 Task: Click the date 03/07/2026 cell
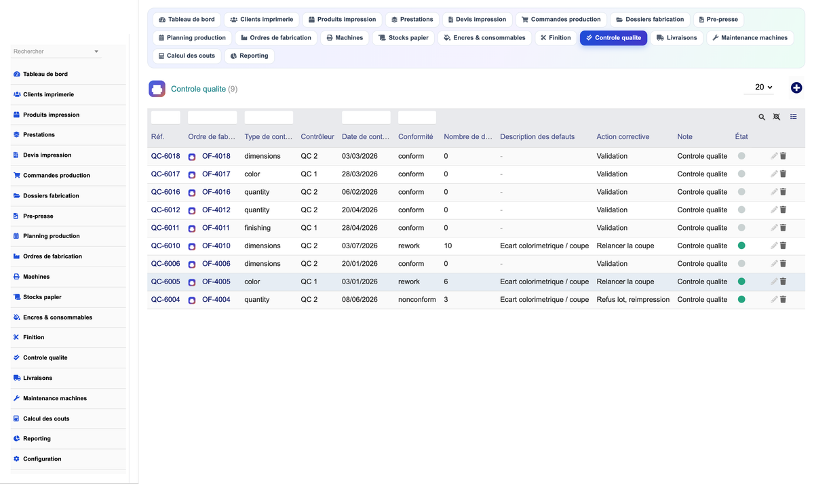pyautogui.click(x=360, y=246)
